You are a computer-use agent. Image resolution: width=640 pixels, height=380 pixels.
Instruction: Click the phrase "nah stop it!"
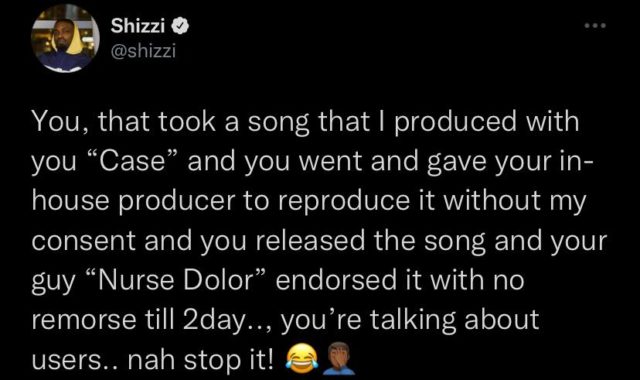[200, 360]
